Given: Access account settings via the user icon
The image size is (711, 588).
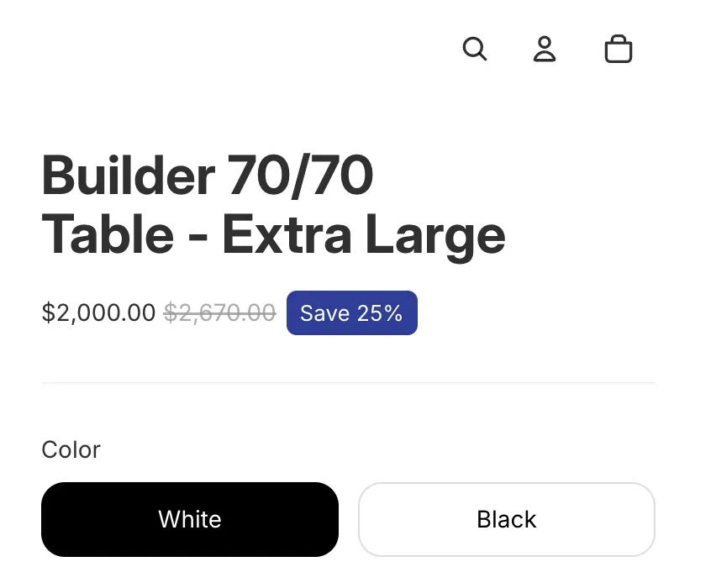Looking at the screenshot, I should [x=544, y=50].
